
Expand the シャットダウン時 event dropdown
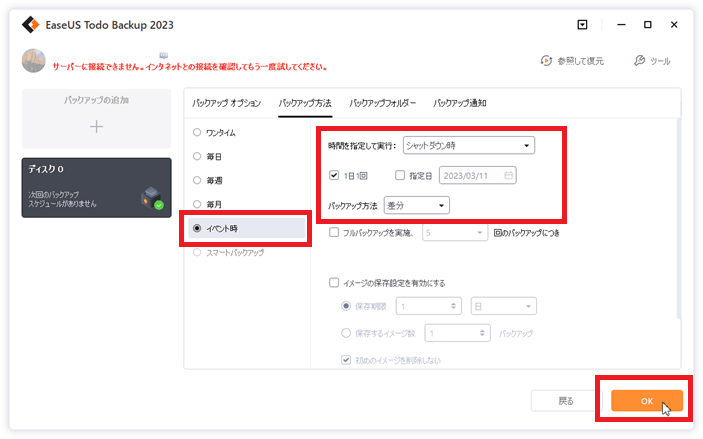(x=468, y=146)
